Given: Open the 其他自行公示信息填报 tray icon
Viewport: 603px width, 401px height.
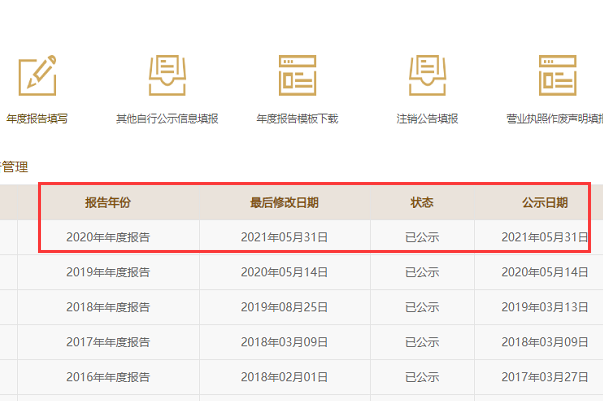Looking at the screenshot, I should click(x=167, y=75).
